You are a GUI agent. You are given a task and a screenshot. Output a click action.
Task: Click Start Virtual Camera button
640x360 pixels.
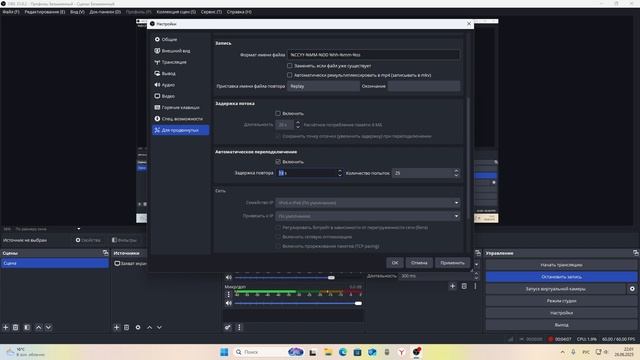(556, 289)
